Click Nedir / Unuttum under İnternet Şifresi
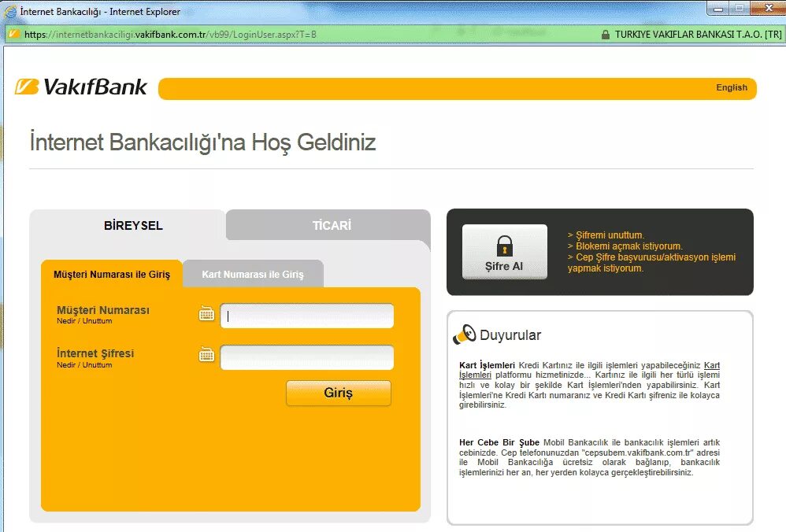 [x=84, y=364]
